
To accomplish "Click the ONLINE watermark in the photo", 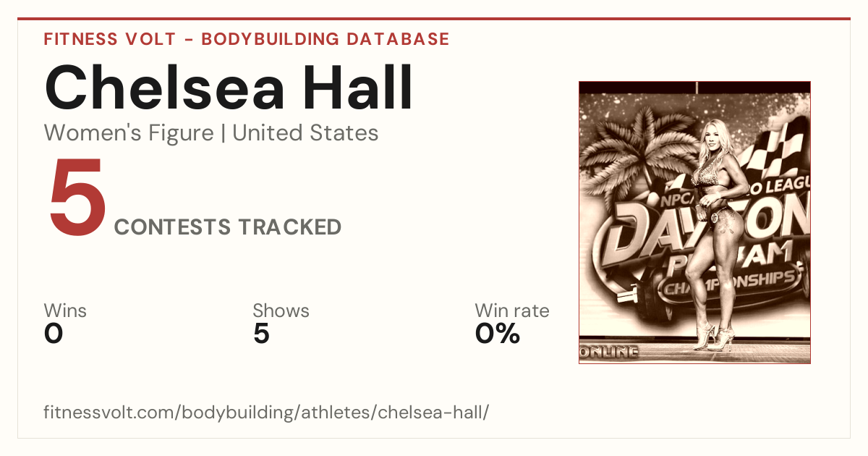I will pos(609,353).
